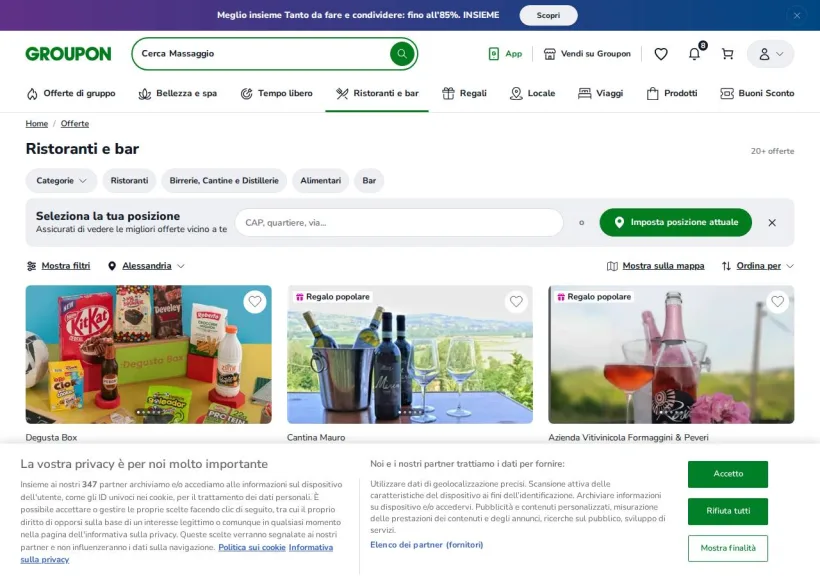Image resolution: width=820 pixels, height=577 pixels.
Task: Click the Home breadcrumb link
Action: click(37, 123)
